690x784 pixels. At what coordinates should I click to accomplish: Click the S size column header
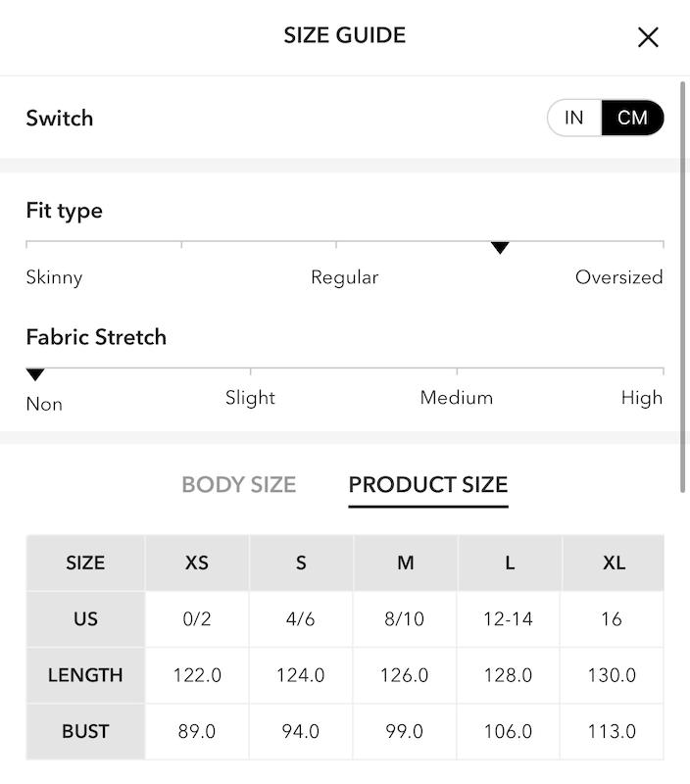pyautogui.click(x=301, y=563)
